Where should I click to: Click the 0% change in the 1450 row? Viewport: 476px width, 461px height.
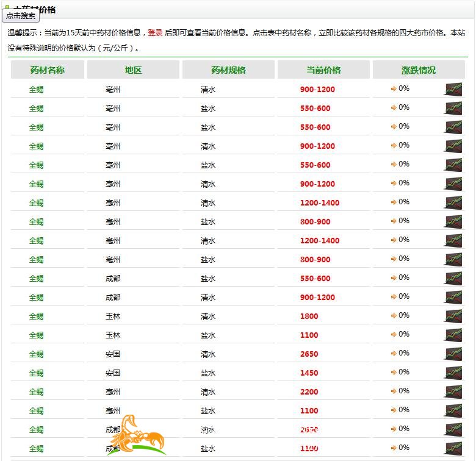pyautogui.click(x=404, y=372)
